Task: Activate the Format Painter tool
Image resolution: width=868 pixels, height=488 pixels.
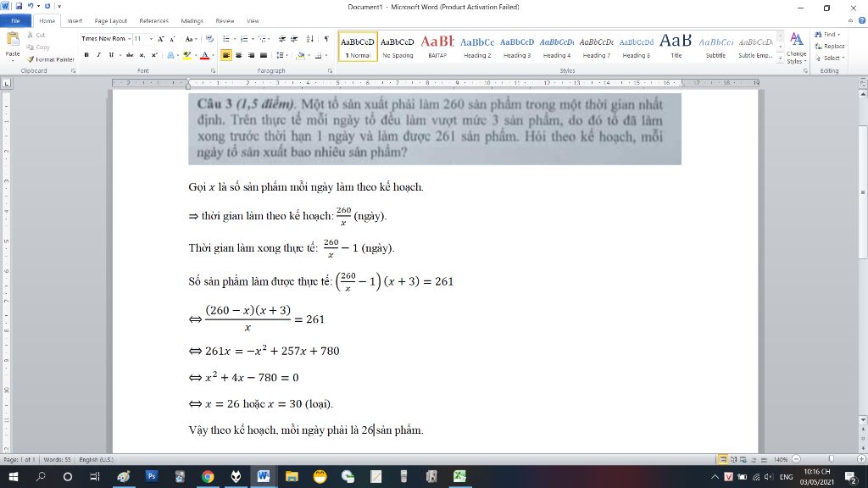Action: (x=50, y=59)
